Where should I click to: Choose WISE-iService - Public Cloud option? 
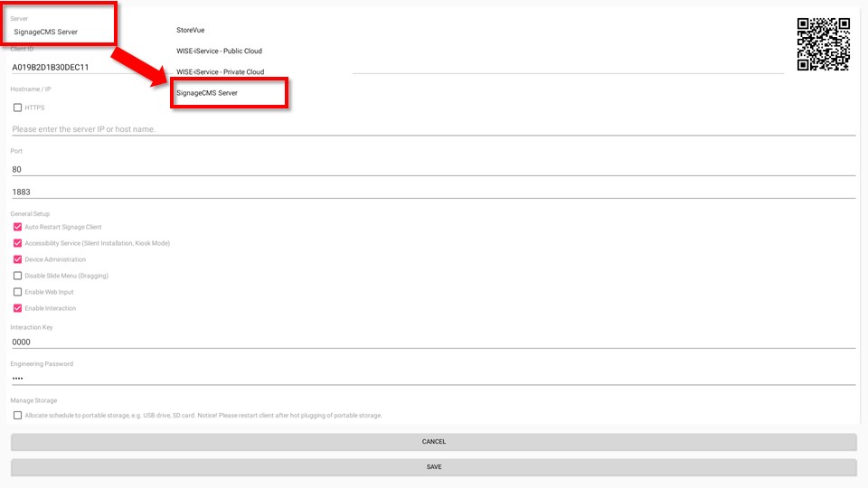tap(219, 51)
